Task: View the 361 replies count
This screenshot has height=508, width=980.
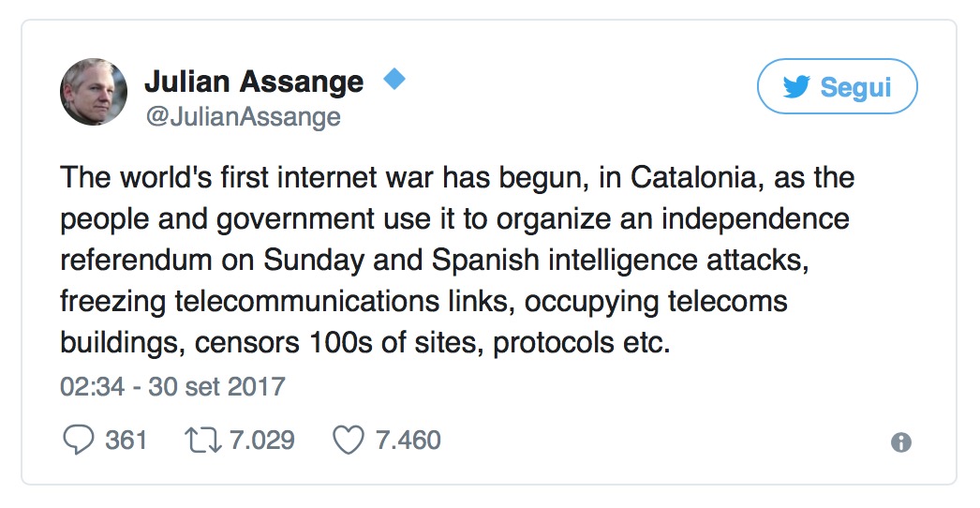Action: click(x=126, y=441)
